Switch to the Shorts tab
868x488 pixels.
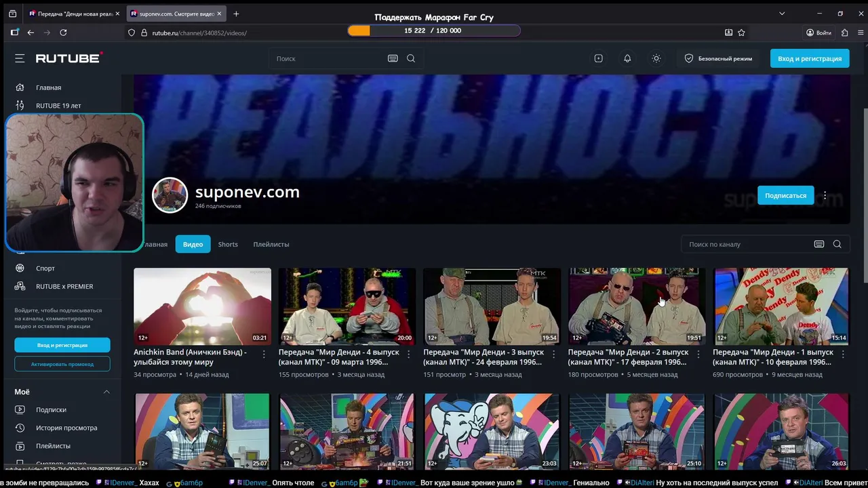click(x=228, y=244)
